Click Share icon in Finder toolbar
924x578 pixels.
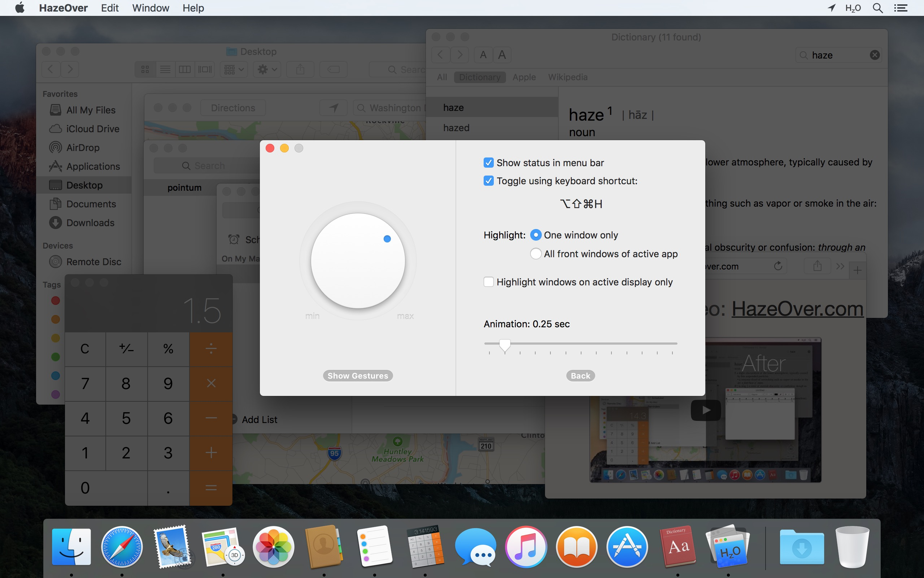pyautogui.click(x=300, y=69)
